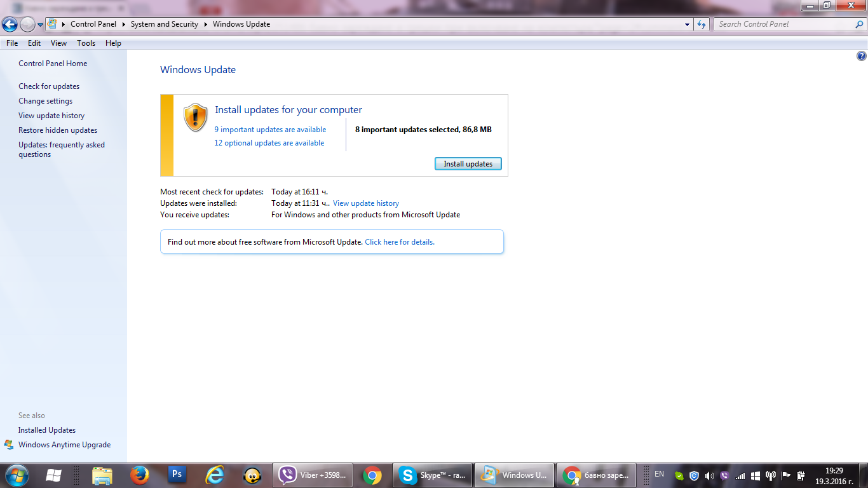Open the Windows Start orb
Image resolution: width=868 pixels, height=488 pixels.
pyautogui.click(x=16, y=475)
